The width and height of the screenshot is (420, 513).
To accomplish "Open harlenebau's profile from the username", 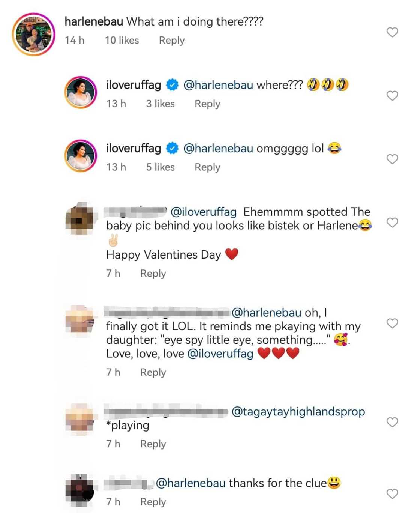I will (x=94, y=22).
